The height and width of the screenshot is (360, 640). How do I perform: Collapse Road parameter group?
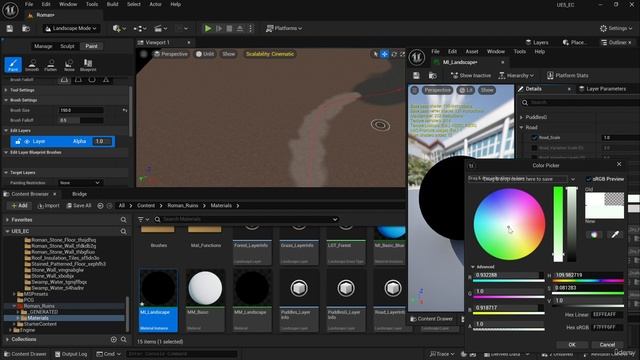coord(522,127)
